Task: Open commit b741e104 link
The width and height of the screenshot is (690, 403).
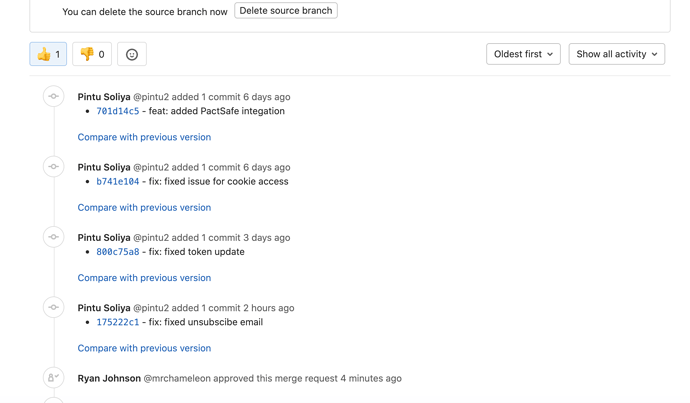Action: (118, 182)
